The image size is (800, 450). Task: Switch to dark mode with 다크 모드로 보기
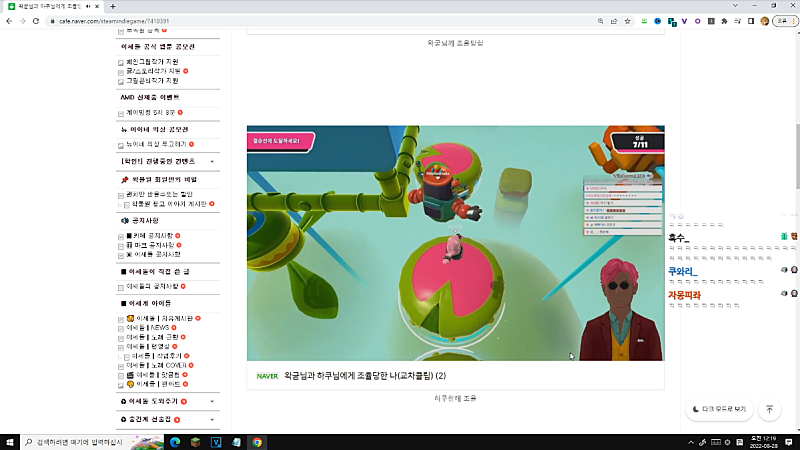719,409
